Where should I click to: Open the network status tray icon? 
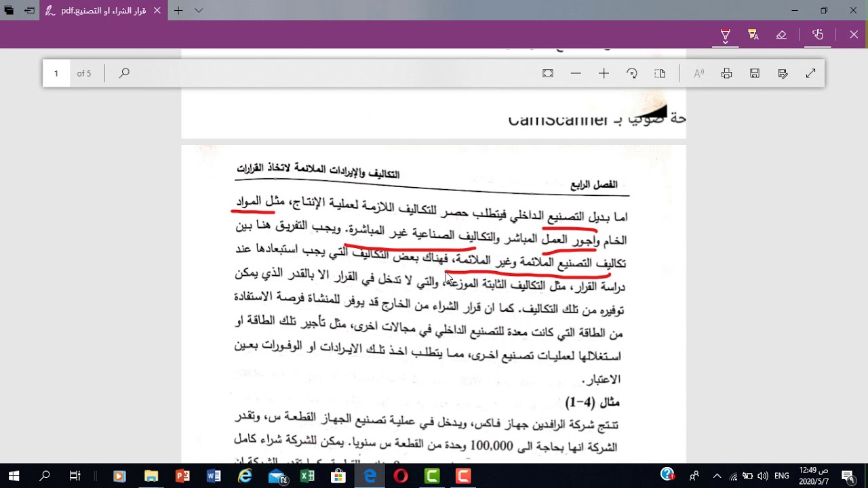[x=732, y=476]
